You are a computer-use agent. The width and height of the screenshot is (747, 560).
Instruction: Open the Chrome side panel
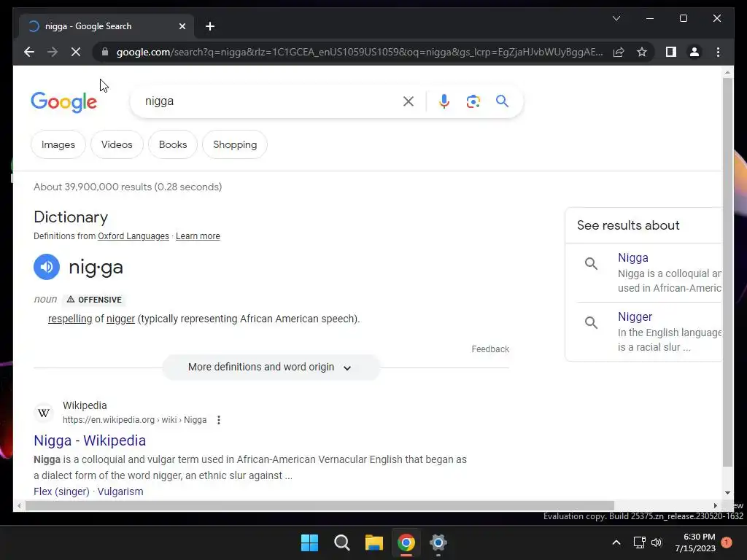point(671,52)
